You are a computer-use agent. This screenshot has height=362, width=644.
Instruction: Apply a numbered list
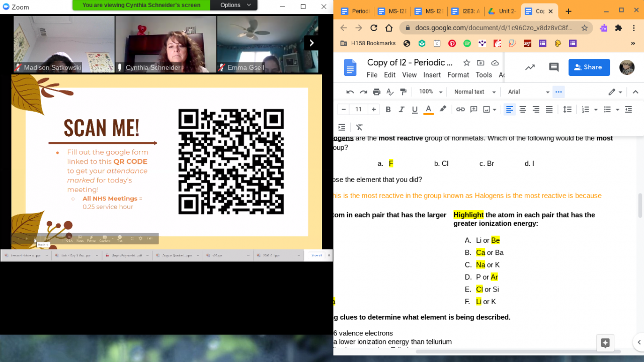tap(585, 110)
